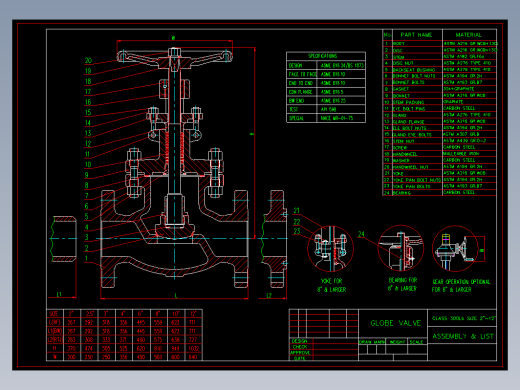Select the PART NAME column header
This screenshot has height=390, width=520.
point(416,35)
